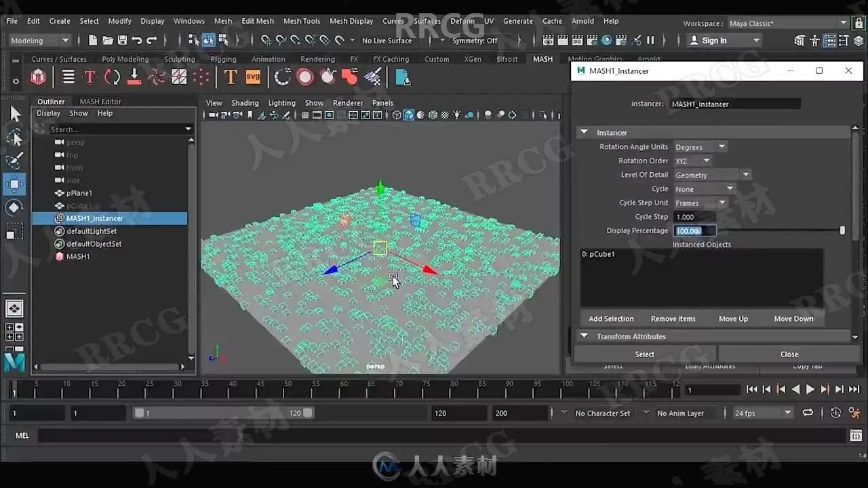868x488 pixels.
Task: Click the Pause Viewport 2.0 icon
Action: click(650, 40)
